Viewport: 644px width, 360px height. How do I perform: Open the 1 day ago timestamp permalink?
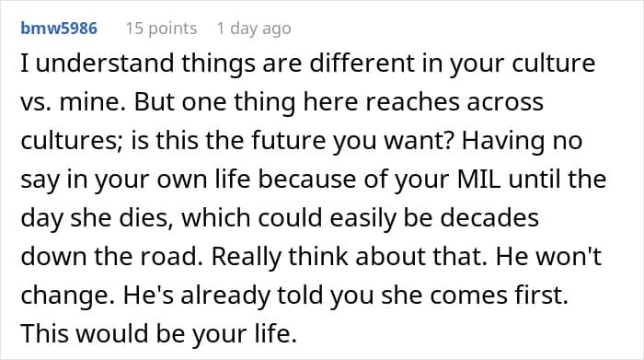point(254,29)
